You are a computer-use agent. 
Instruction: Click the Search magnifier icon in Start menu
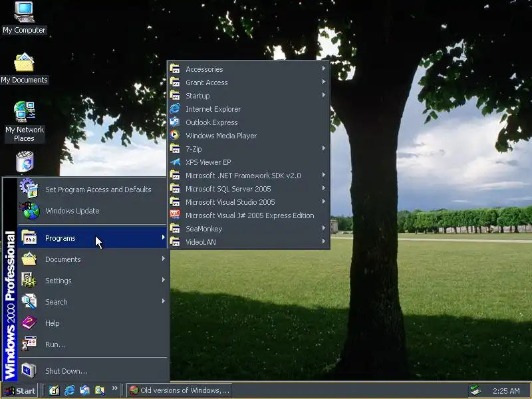click(x=29, y=301)
